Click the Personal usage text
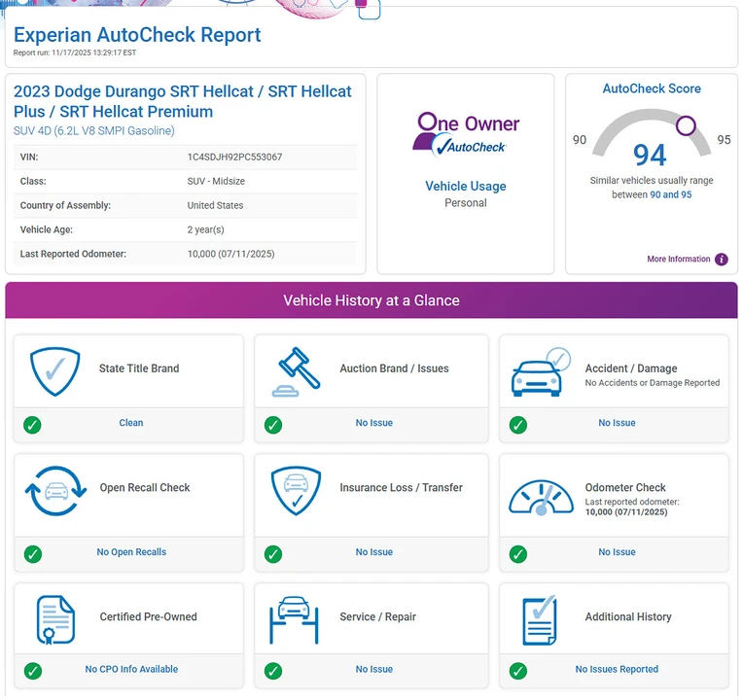743x700 pixels. pos(465,202)
